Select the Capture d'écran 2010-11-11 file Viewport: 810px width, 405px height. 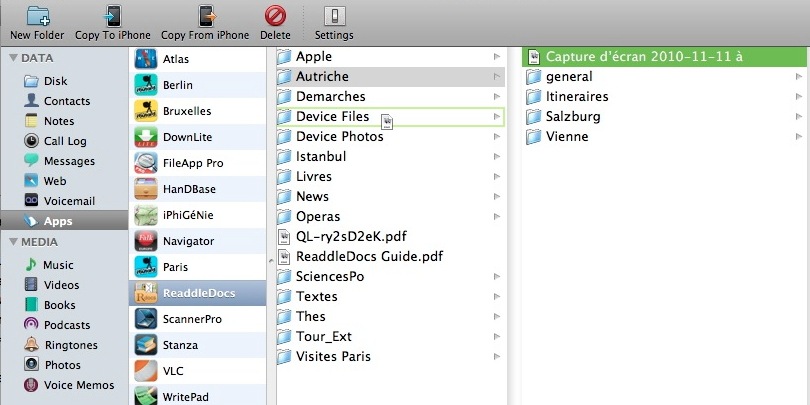(x=643, y=57)
